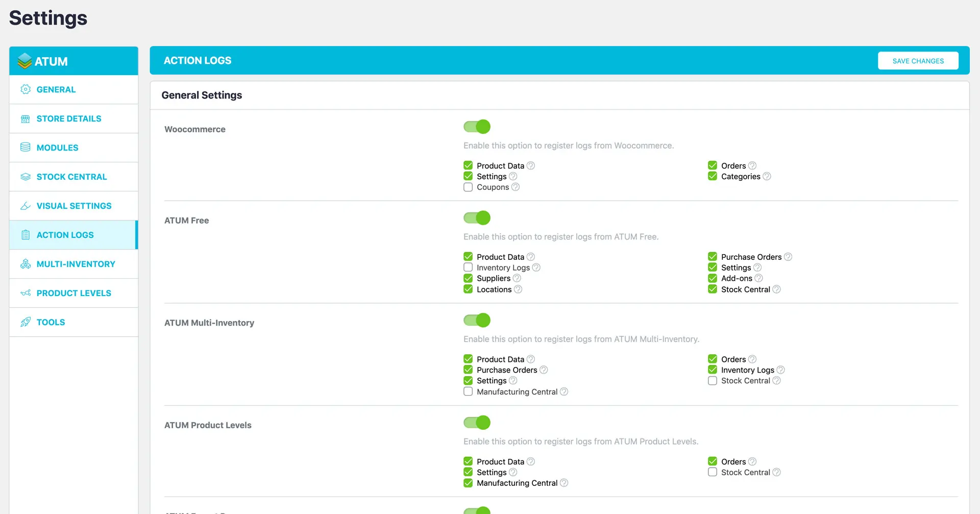The width and height of the screenshot is (980, 514).
Task: Go to Stock Central settings
Action: pos(73,177)
